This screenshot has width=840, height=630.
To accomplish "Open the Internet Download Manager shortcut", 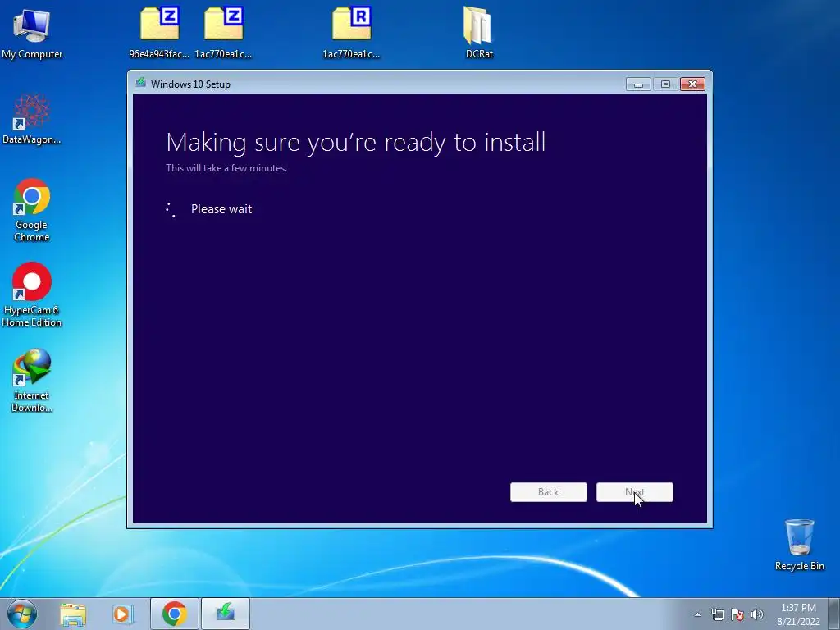I will coord(32,381).
